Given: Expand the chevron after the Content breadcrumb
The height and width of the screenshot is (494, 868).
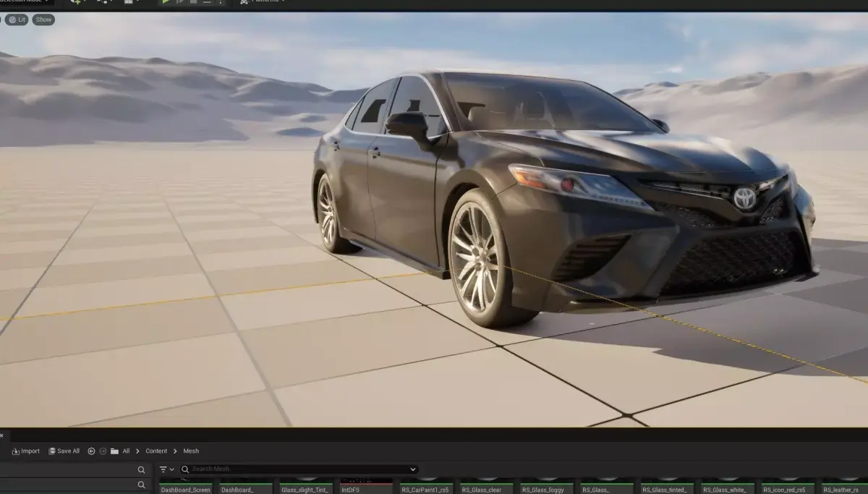Looking at the screenshot, I should point(175,451).
